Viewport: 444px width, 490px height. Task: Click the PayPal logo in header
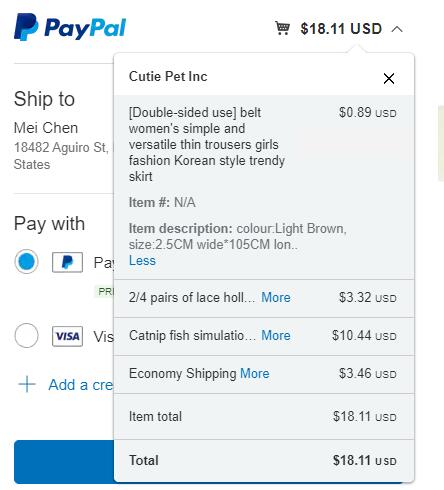click(70, 27)
